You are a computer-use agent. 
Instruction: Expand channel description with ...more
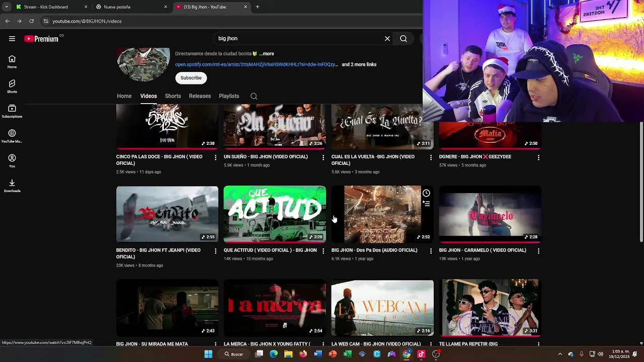point(267,54)
